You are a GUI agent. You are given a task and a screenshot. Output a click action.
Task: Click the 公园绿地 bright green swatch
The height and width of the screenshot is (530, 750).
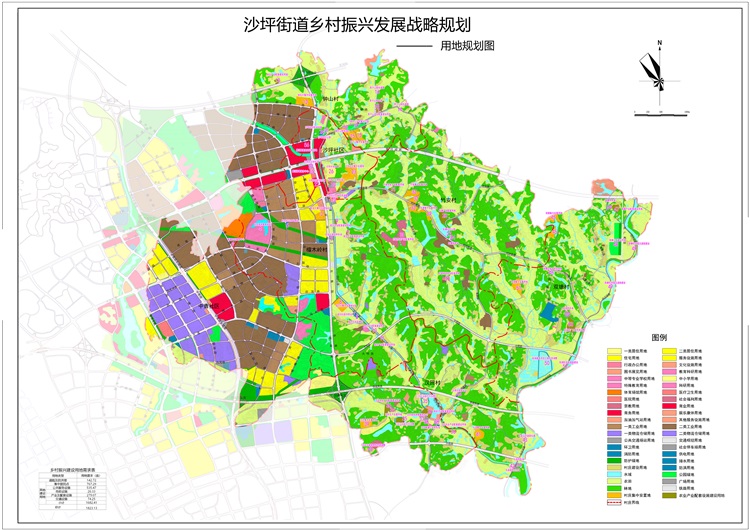point(669,475)
